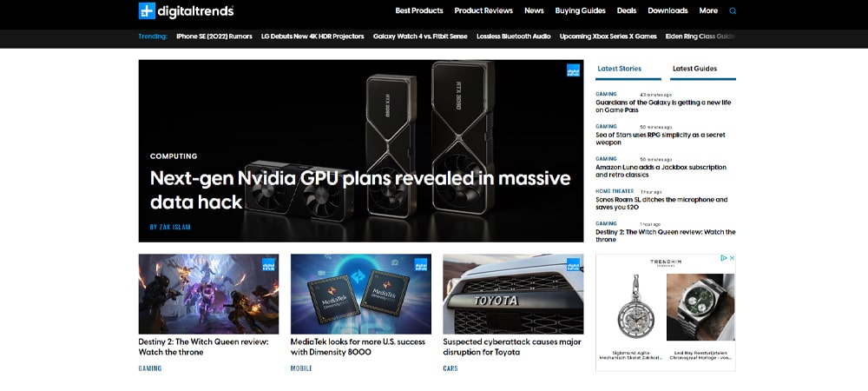This screenshot has width=868, height=391.
Task: Open the search magnifier icon
Action: point(733,11)
